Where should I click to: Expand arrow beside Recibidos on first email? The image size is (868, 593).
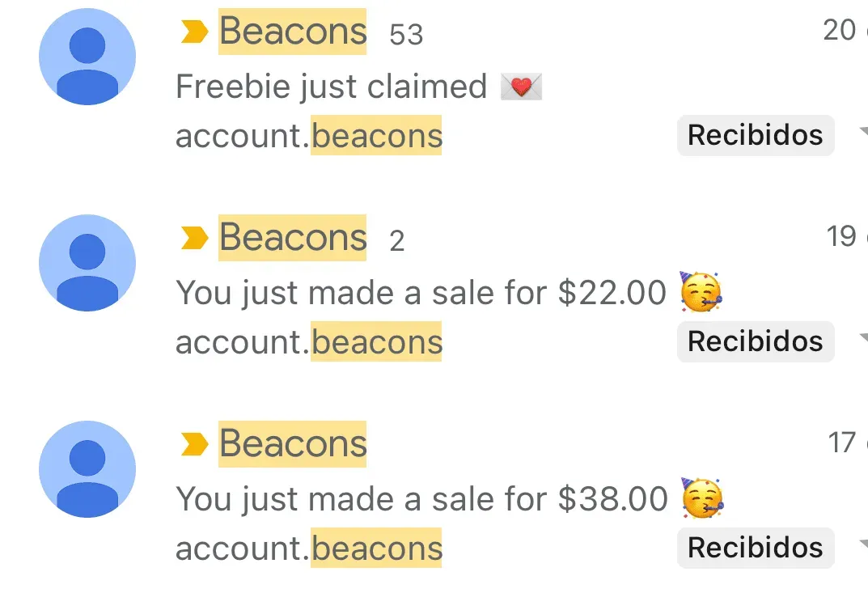tap(863, 131)
